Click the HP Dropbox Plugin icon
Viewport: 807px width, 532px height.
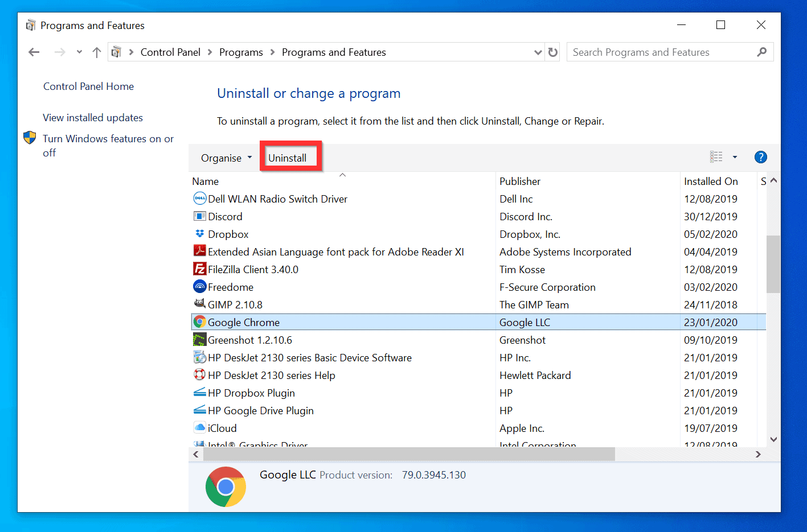(x=199, y=393)
